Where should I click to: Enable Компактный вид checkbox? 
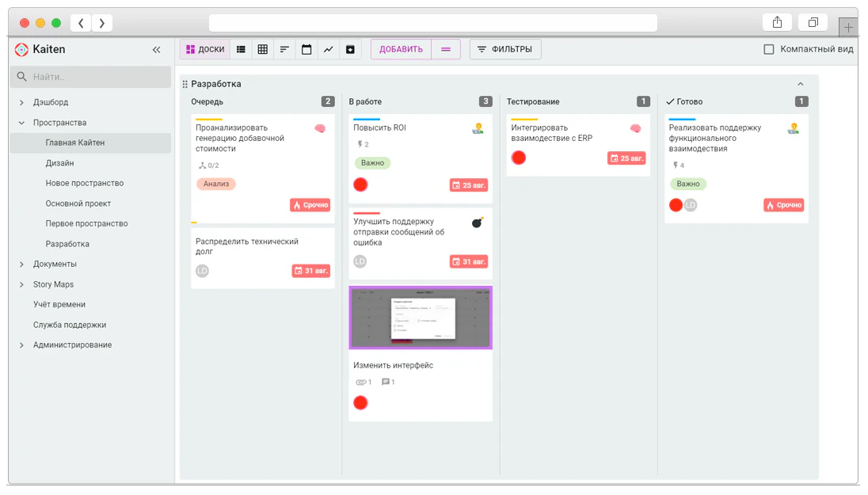769,49
